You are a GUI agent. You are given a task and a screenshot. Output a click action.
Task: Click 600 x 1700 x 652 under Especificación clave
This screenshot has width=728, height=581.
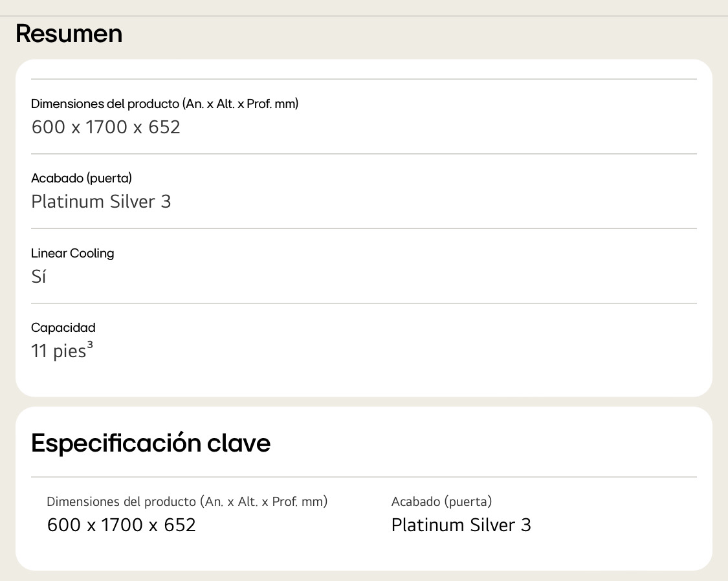pyautogui.click(x=121, y=525)
